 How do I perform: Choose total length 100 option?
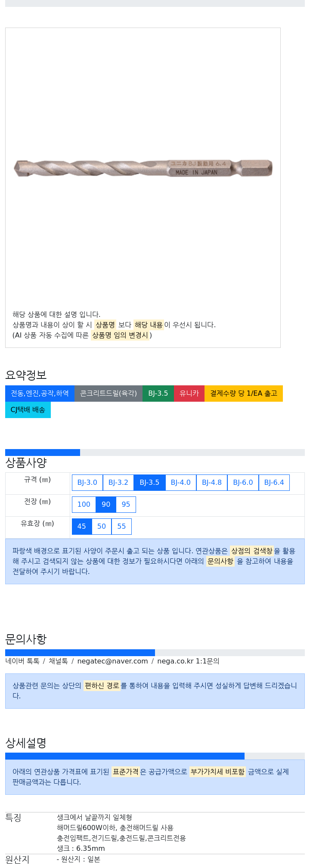coord(84,505)
